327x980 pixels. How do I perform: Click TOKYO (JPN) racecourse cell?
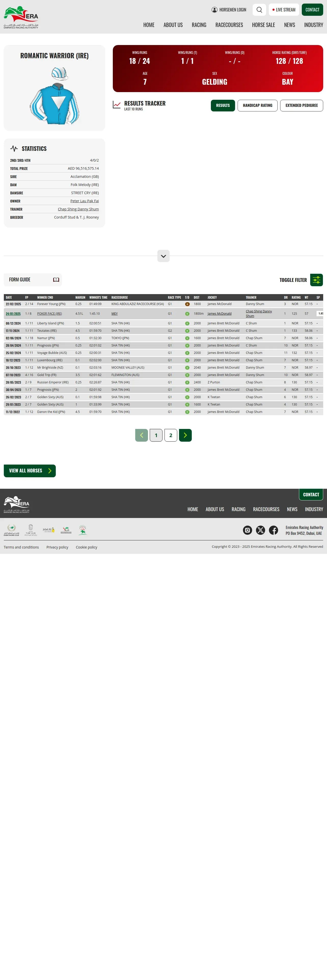(x=120, y=338)
